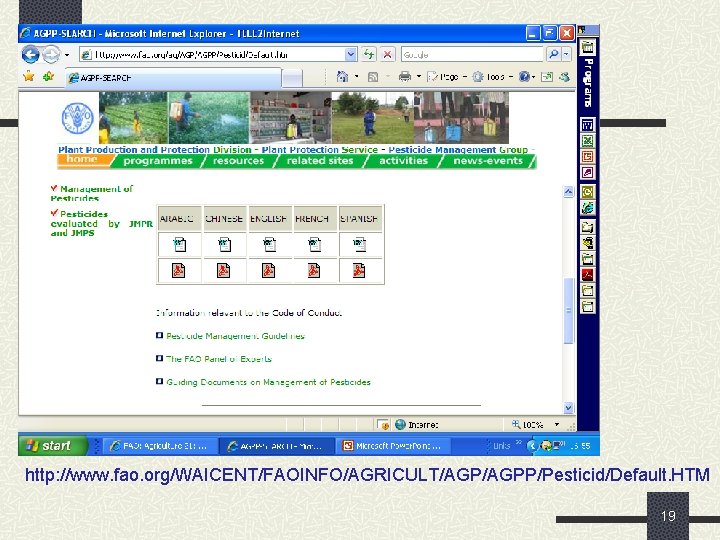Image resolution: width=720 pixels, height=540 pixels.
Task: Switch to Microsoft PowerPoint taskbar window
Action: click(394, 446)
